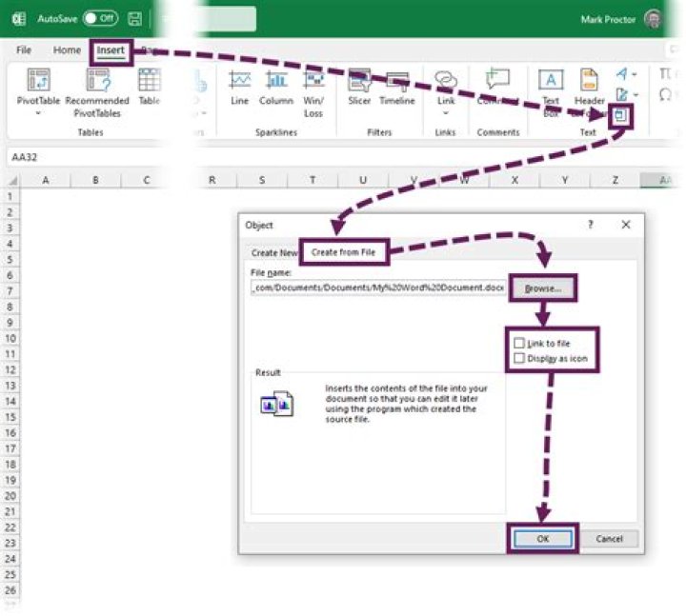Click the Mark Proctor account name

608,19
